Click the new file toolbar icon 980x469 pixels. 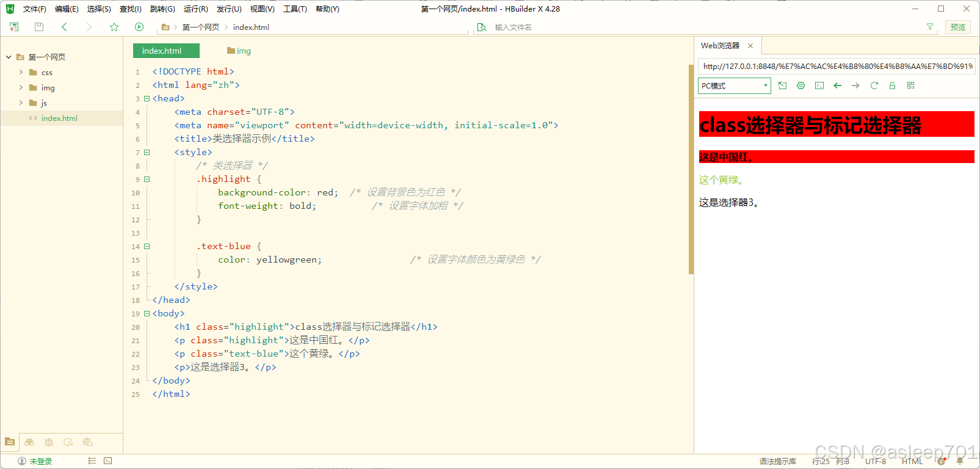coord(14,27)
